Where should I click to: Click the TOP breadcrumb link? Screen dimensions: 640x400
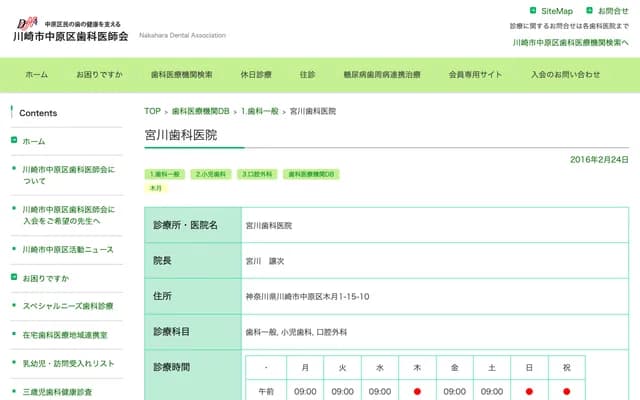point(152,111)
